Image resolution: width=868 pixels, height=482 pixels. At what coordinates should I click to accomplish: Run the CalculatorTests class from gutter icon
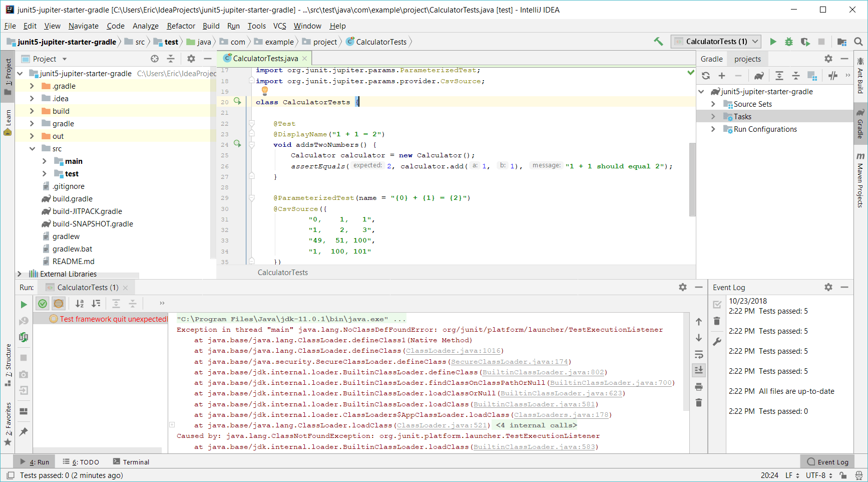point(237,101)
